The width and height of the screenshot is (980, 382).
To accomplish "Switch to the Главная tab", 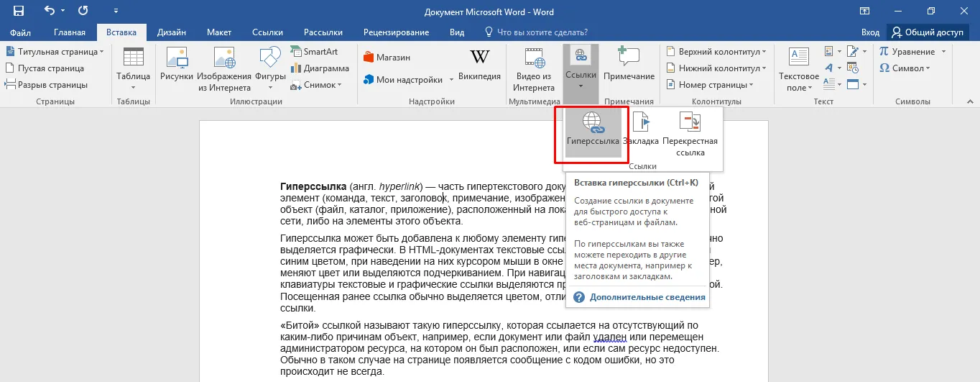I will coord(70,32).
